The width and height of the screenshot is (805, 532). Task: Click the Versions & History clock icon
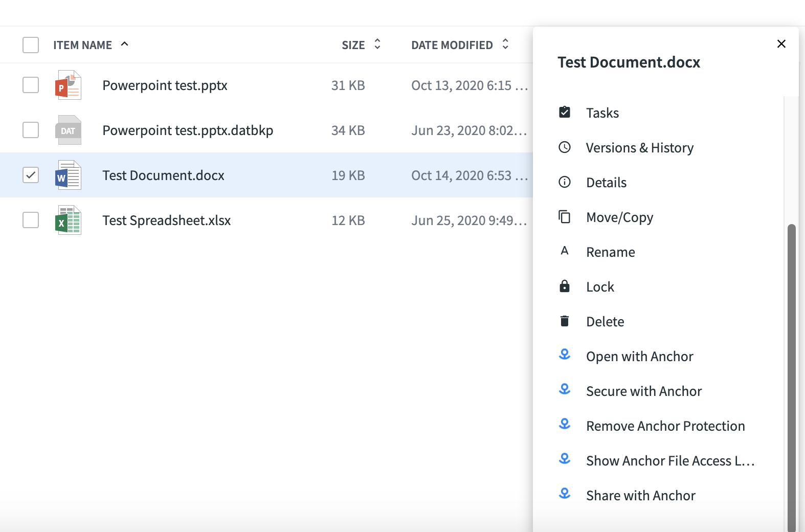tap(565, 147)
